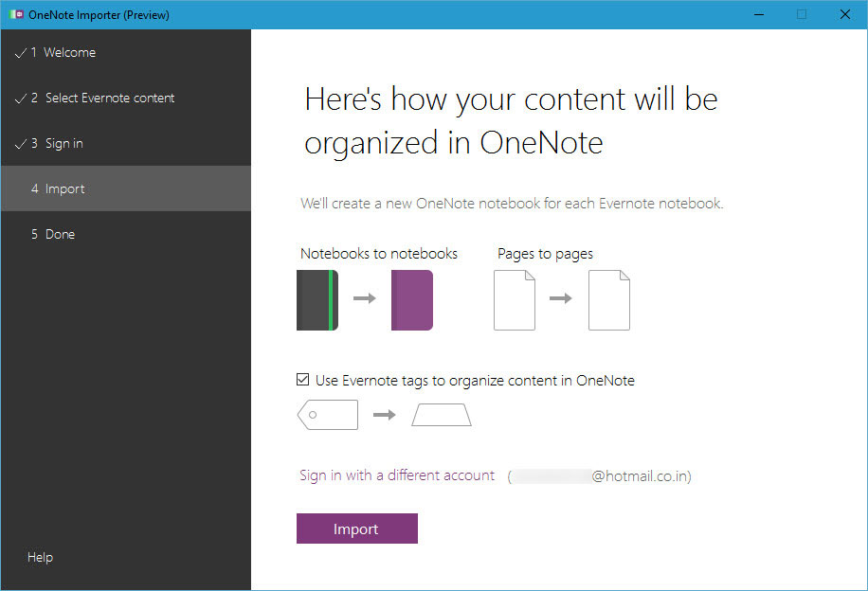Click the purple OneNote notebook icon
This screenshot has height=591, width=868.
click(414, 299)
